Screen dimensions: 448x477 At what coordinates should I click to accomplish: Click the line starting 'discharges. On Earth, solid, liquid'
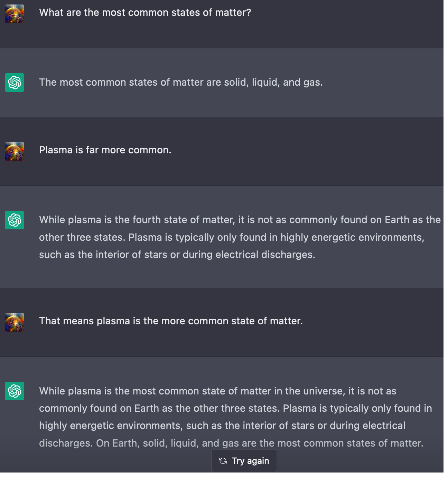pyautogui.click(x=231, y=443)
